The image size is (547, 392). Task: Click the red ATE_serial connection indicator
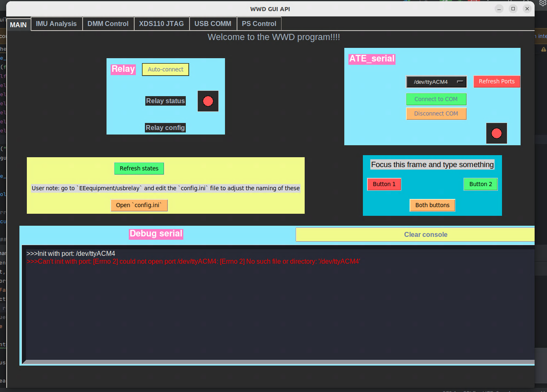pyautogui.click(x=496, y=133)
